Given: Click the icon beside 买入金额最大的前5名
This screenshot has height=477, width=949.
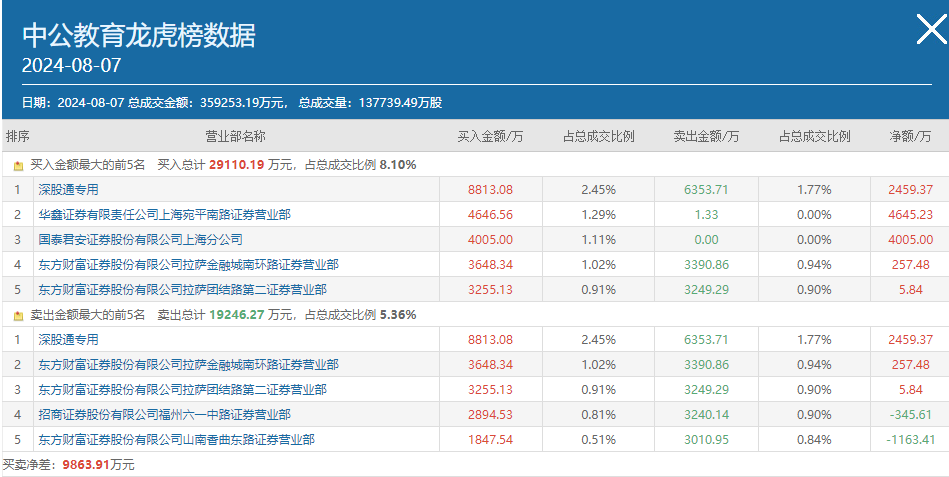Looking at the screenshot, I should point(18,165).
